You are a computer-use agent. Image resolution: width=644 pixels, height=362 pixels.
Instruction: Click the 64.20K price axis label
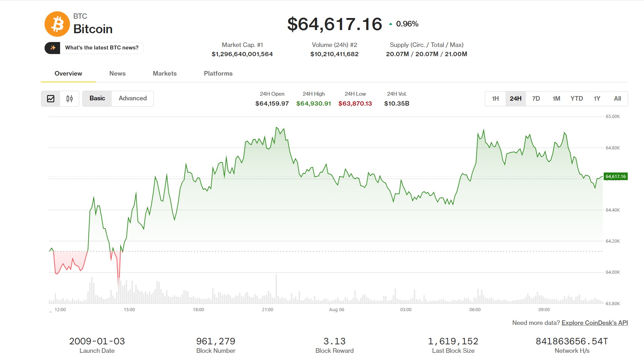tap(613, 241)
